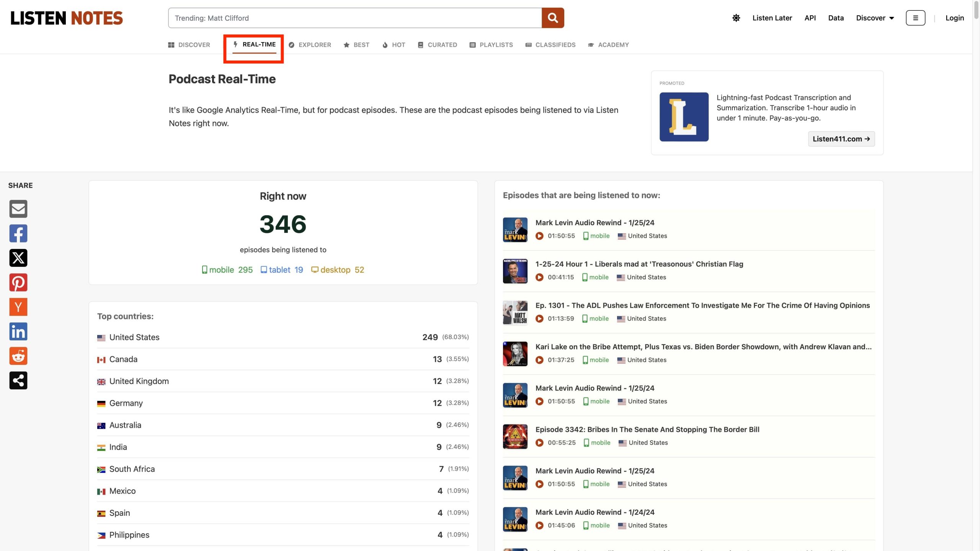Image resolution: width=980 pixels, height=551 pixels.
Task: Toggle the dark mode sun icon
Action: (736, 18)
